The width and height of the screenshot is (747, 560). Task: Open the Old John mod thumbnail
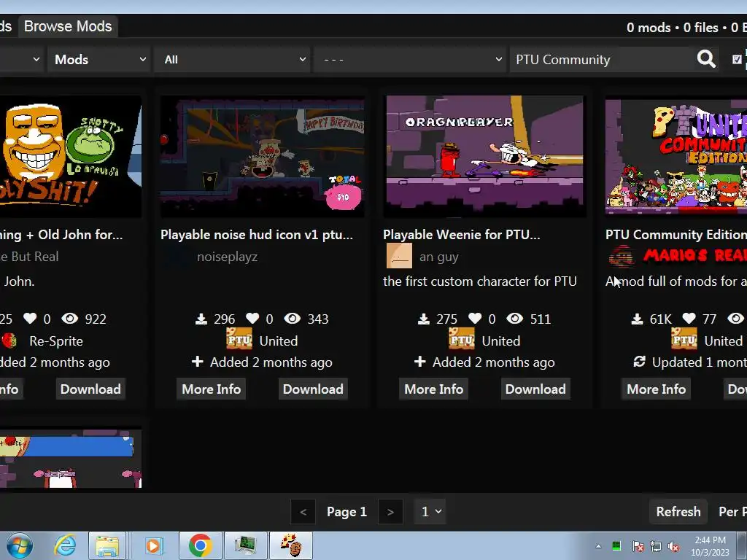(x=71, y=156)
